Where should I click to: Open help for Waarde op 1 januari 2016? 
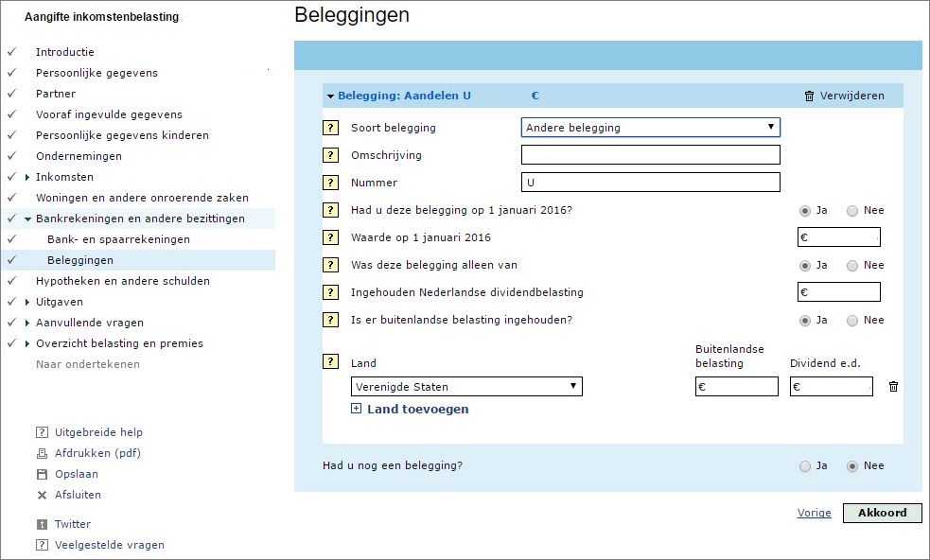click(x=331, y=237)
